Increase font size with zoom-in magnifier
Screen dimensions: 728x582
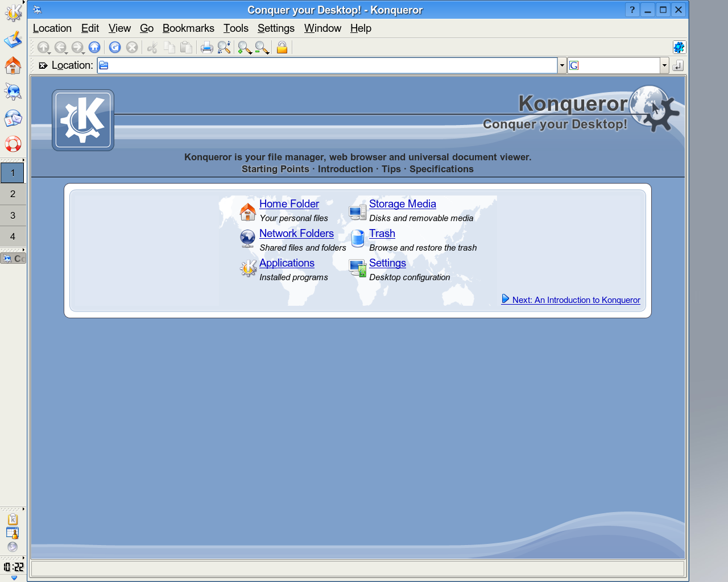pyautogui.click(x=245, y=48)
